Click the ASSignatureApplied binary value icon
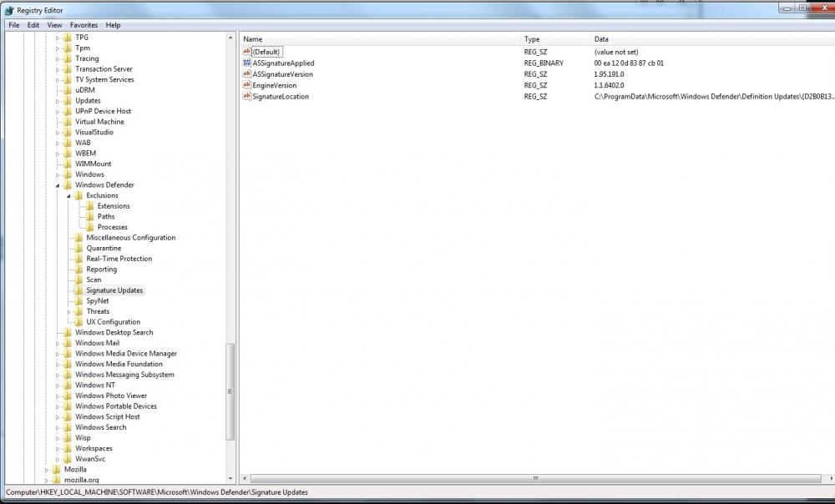The image size is (835, 504). pyautogui.click(x=246, y=63)
